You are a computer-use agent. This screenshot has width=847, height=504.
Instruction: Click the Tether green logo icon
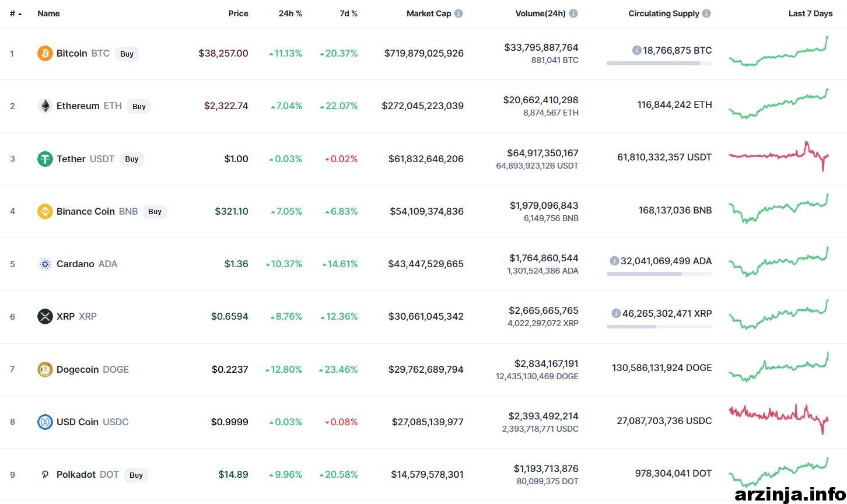(45, 159)
